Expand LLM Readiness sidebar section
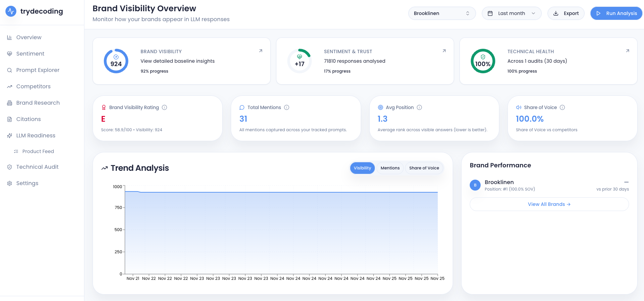This screenshot has width=644, height=301. pyautogui.click(x=35, y=135)
